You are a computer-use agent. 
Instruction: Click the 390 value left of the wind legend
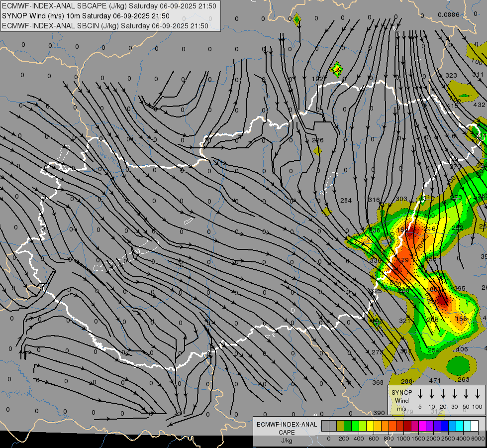coord(379,413)
